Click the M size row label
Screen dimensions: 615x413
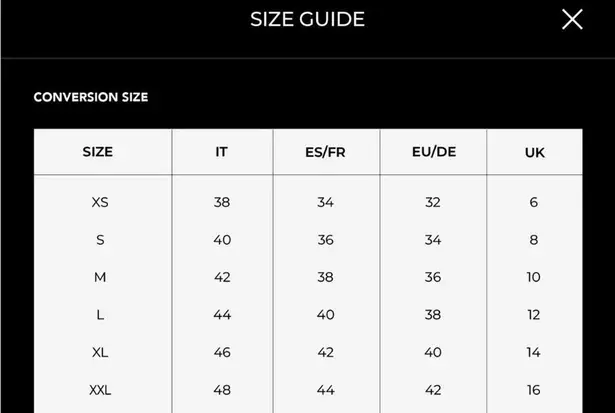tap(100, 277)
